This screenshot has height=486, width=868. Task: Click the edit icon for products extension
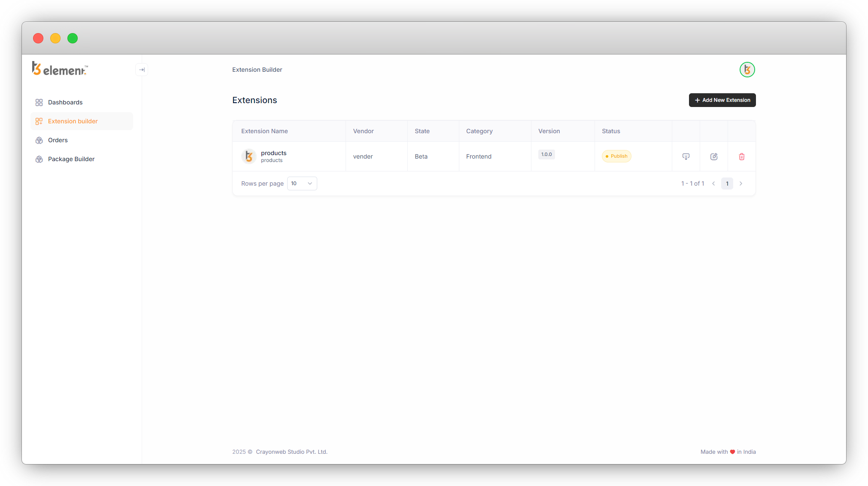coord(713,156)
